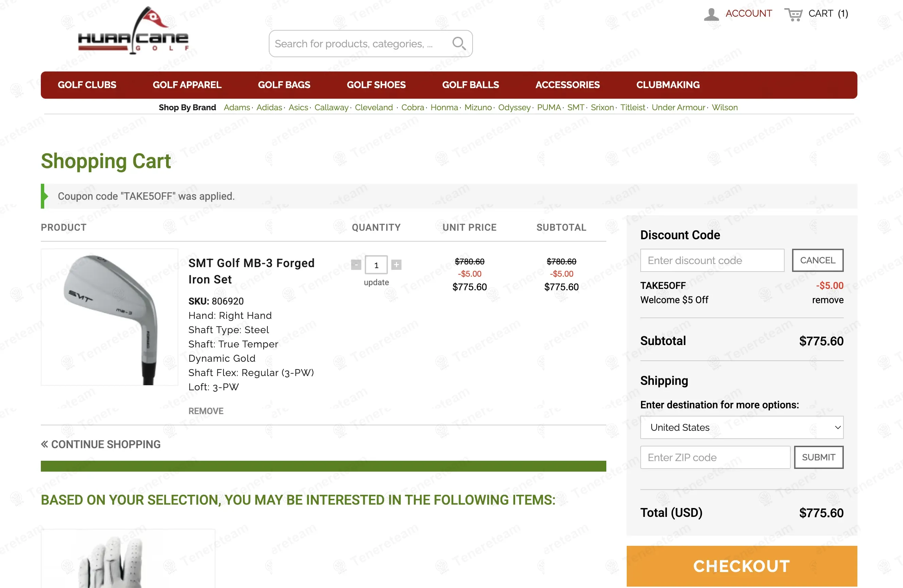Shop the Adams brand link

point(237,107)
